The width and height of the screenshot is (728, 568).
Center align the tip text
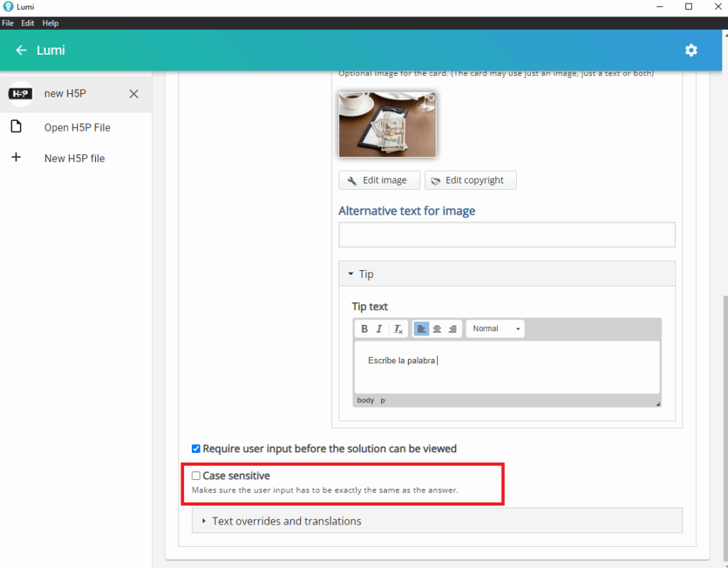pos(437,329)
